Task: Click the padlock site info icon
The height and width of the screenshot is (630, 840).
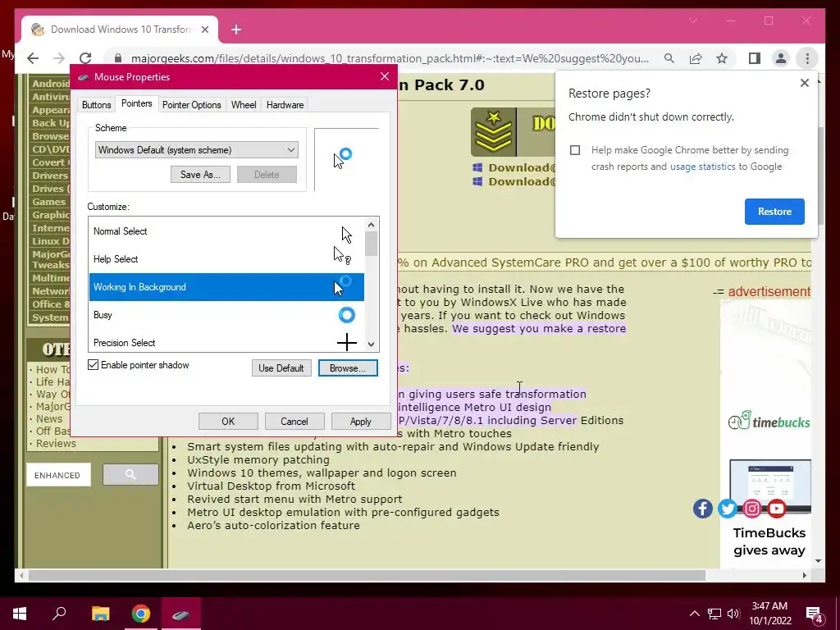Action: coord(118,58)
